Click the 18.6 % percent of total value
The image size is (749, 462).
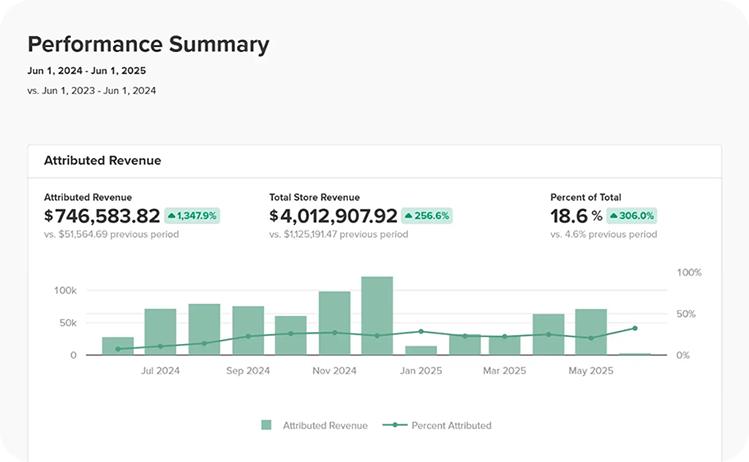point(577,216)
